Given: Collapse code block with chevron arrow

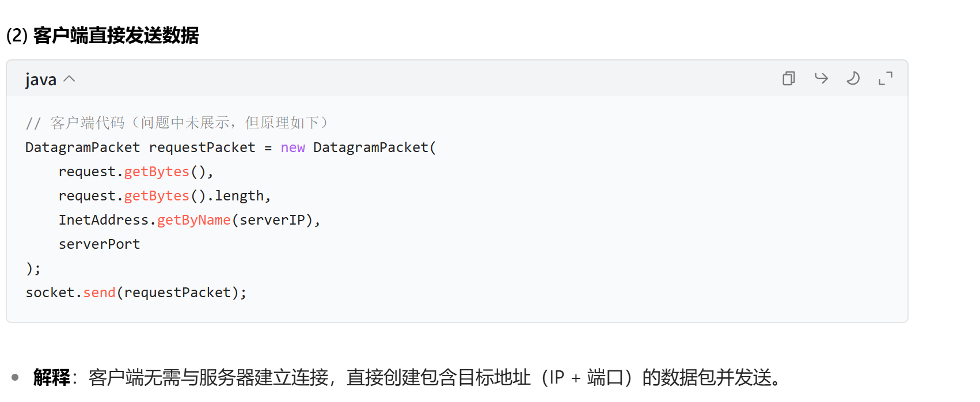Looking at the screenshot, I should tap(69, 79).
